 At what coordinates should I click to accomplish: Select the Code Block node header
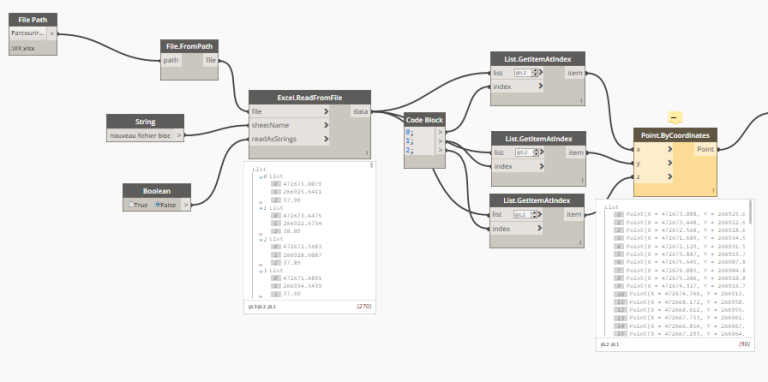[x=425, y=120]
